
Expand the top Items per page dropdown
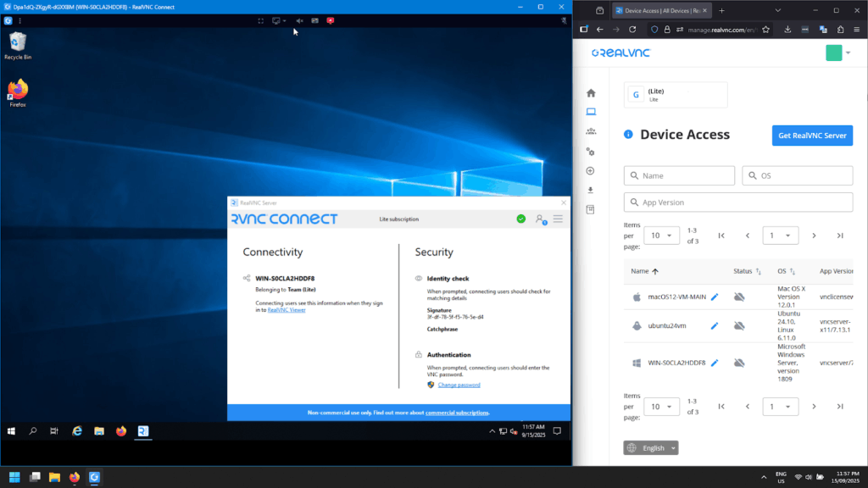661,236
